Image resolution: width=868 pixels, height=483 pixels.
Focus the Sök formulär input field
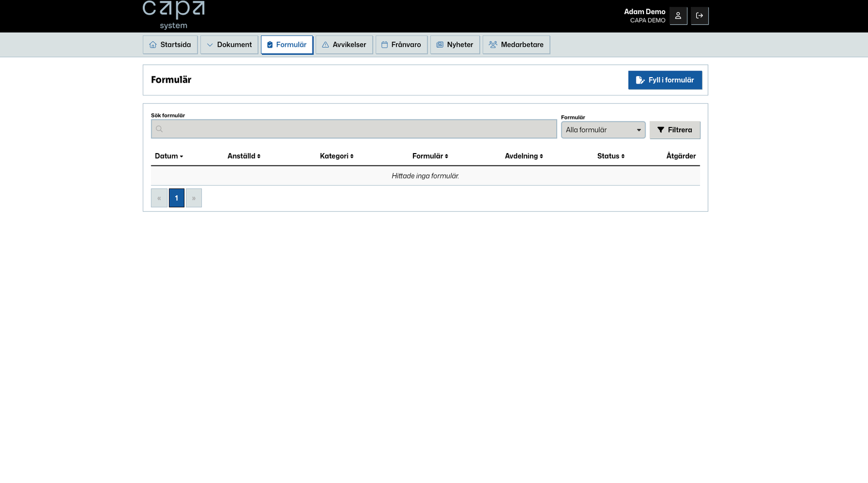(x=358, y=129)
